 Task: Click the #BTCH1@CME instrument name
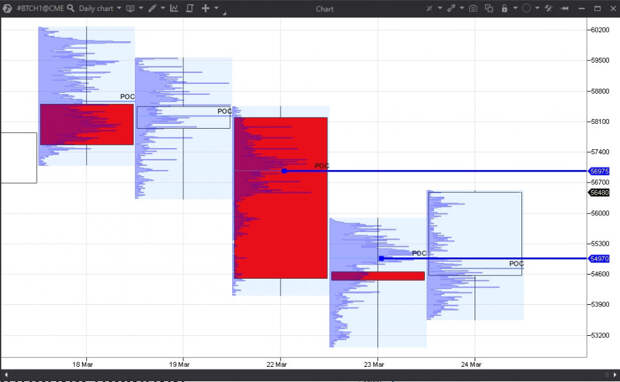click(x=40, y=8)
